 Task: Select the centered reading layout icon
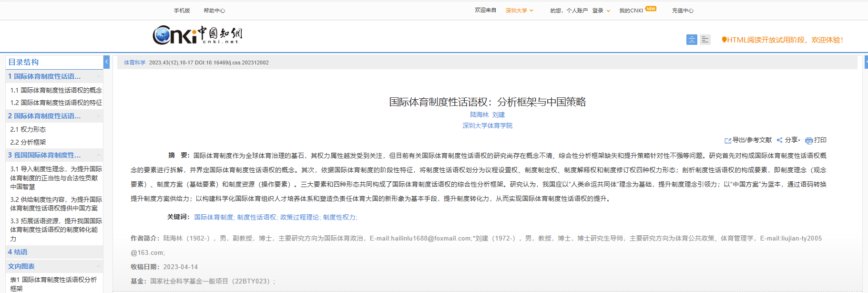pyautogui.click(x=691, y=40)
